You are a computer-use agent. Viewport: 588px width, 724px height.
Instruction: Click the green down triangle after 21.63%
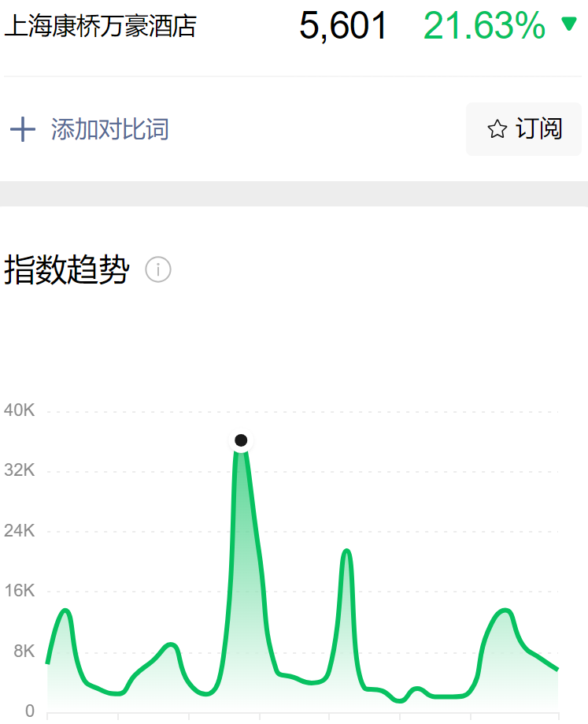tap(569, 23)
